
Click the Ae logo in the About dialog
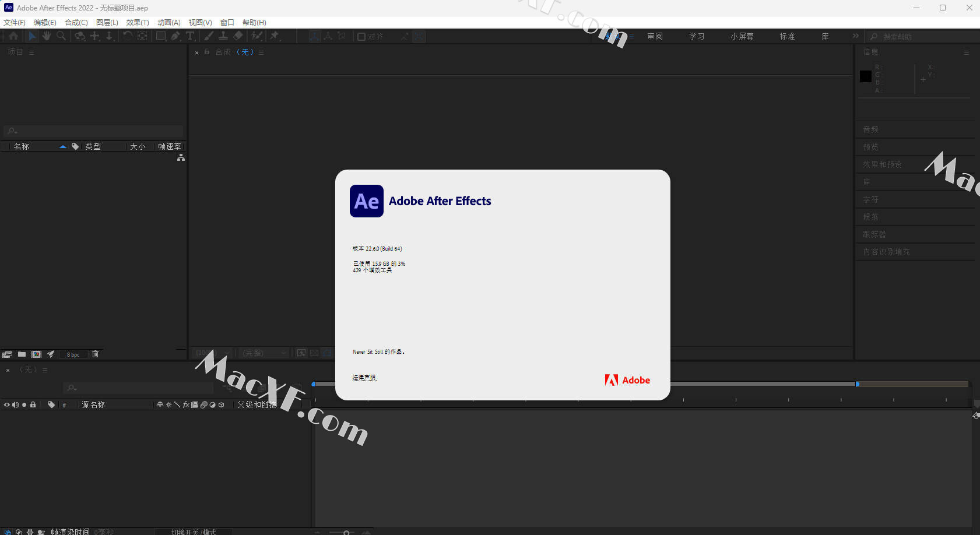[x=367, y=201]
